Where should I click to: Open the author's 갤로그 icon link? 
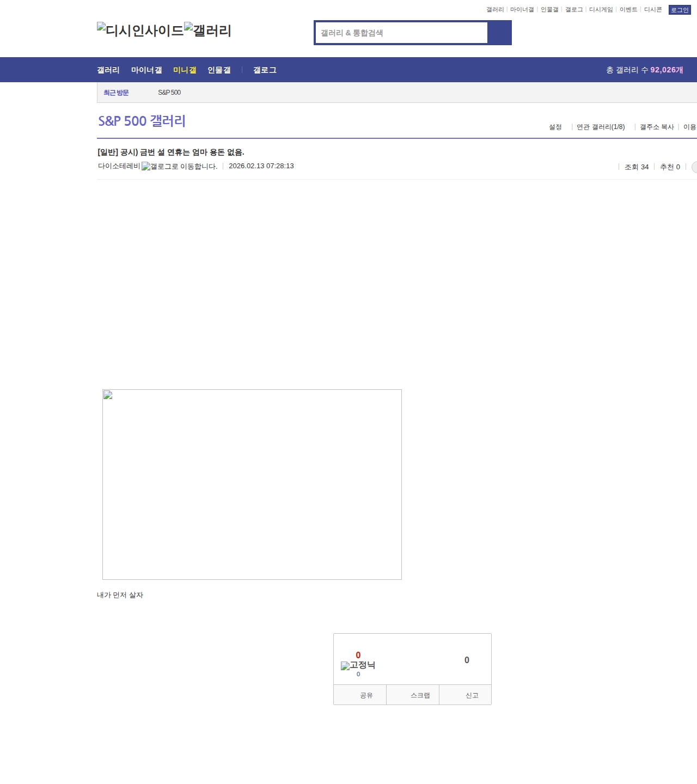pyautogui.click(x=179, y=167)
